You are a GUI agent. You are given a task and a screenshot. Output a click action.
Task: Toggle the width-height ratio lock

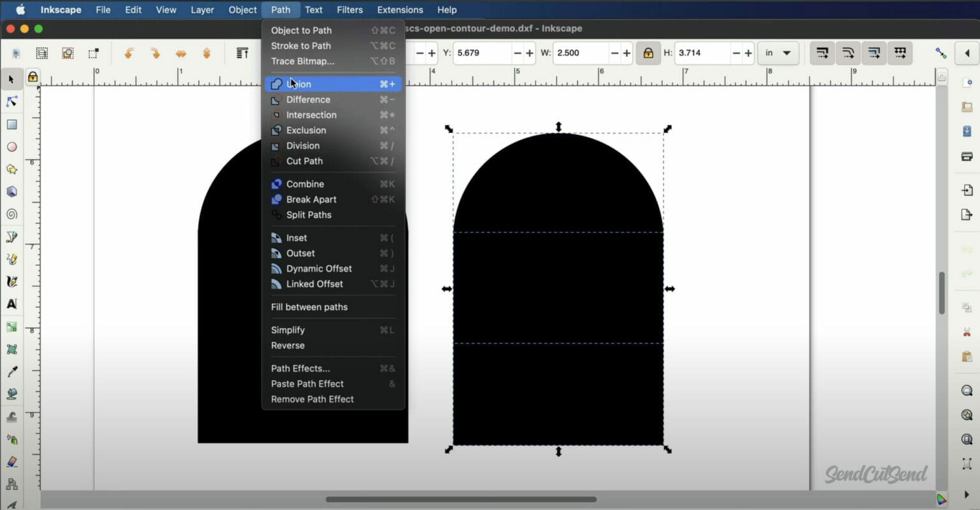pos(648,53)
